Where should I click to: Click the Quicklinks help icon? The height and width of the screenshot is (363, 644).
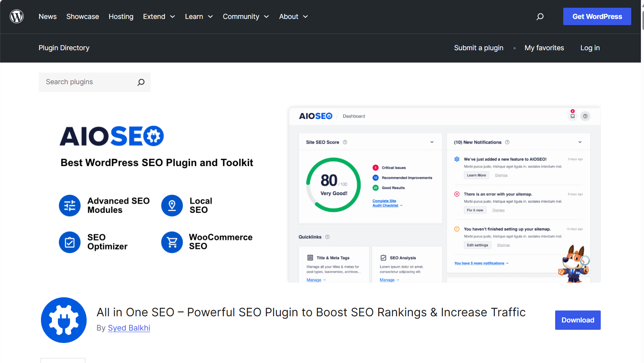(x=327, y=237)
